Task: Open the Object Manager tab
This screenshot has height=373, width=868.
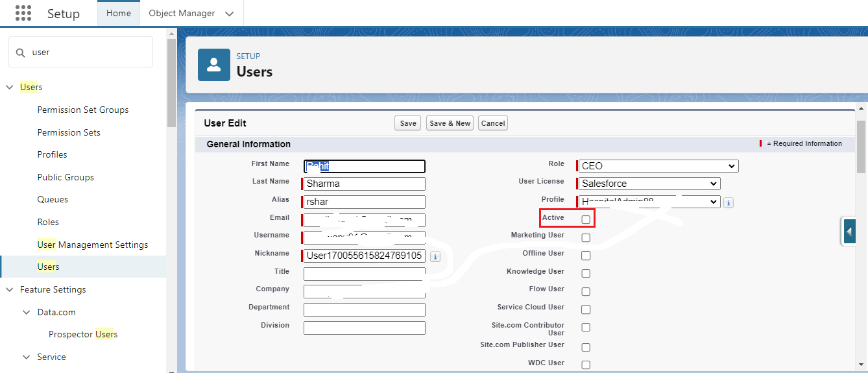Action: [x=182, y=13]
